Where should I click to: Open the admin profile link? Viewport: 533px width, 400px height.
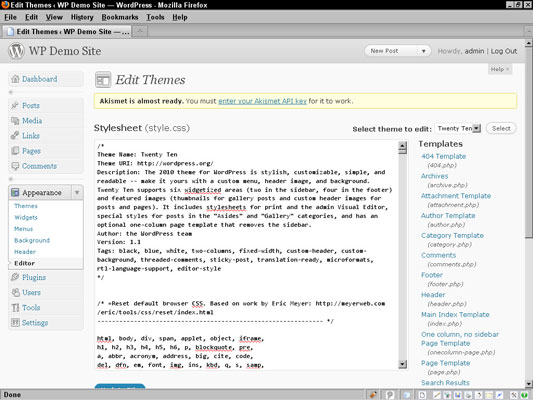tap(474, 51)
